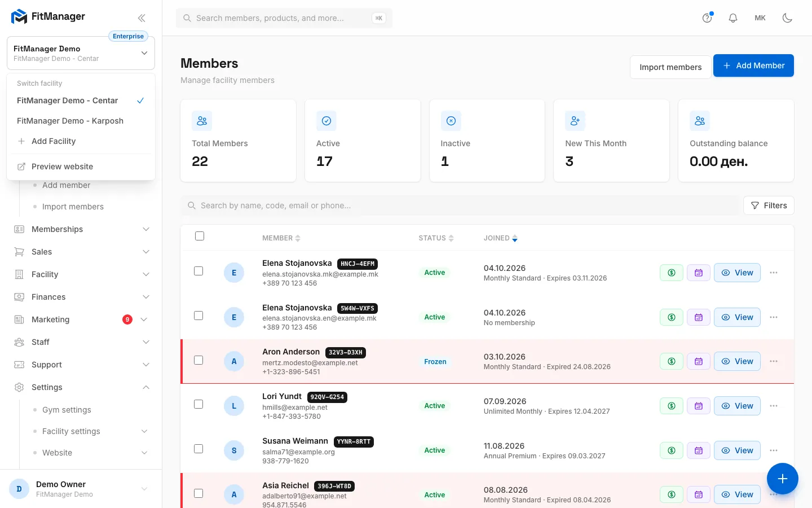
Task: Tick the select-all checkbox in the table header
Action: (x=200, y=236)
